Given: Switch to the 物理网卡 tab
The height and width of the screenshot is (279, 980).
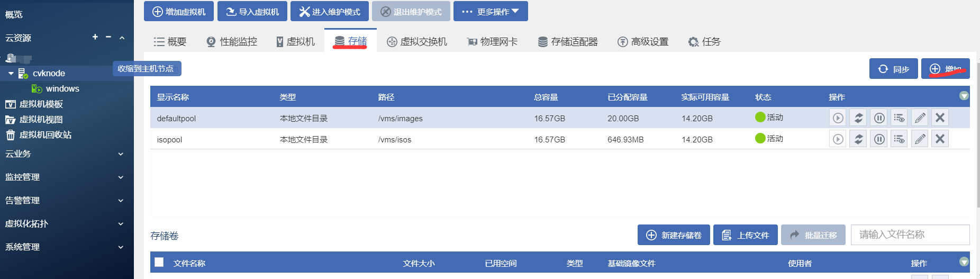Looking at the screenshot, I should click(492, 41).
